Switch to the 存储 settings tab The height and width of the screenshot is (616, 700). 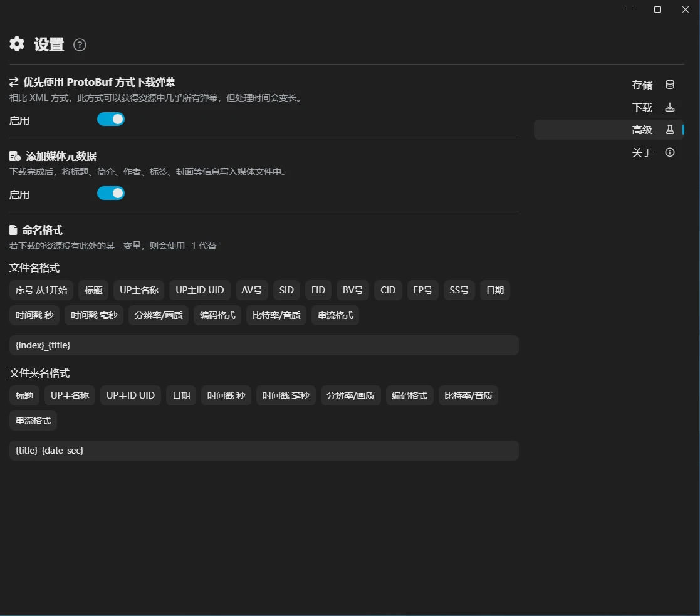642,85
